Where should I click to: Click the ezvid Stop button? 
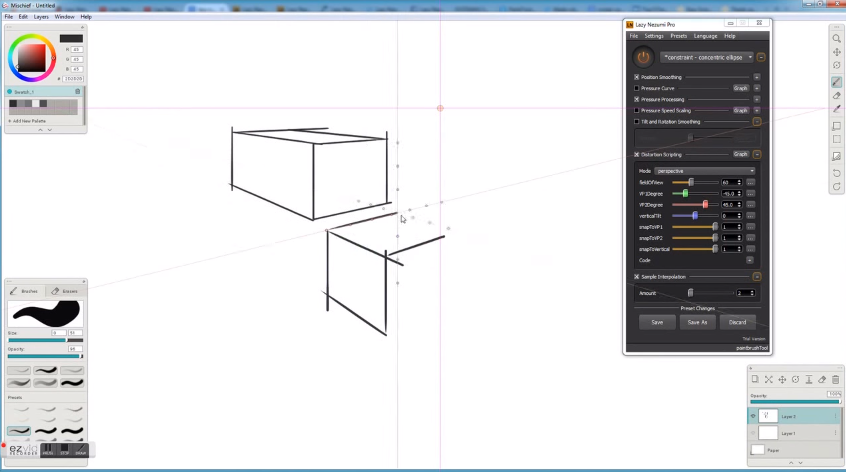click(65, 449)
